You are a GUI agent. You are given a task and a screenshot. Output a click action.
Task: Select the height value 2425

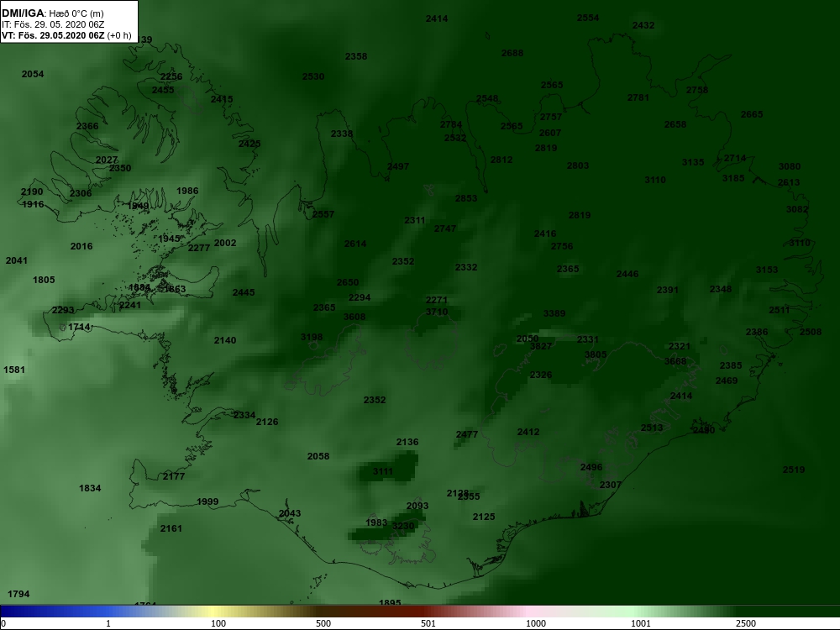click(x=249, y=144)
